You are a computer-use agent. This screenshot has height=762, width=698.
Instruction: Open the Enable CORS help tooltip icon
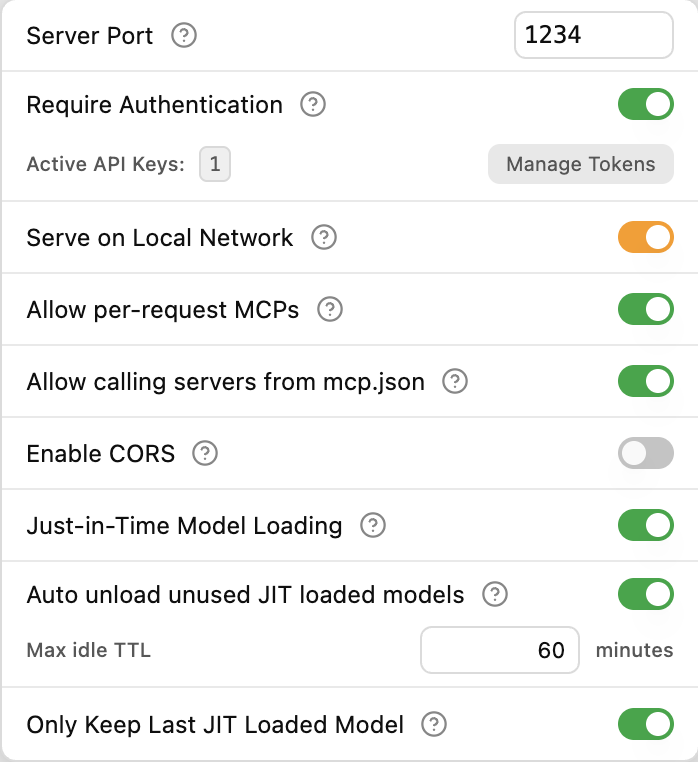click(x=205, y=454)
